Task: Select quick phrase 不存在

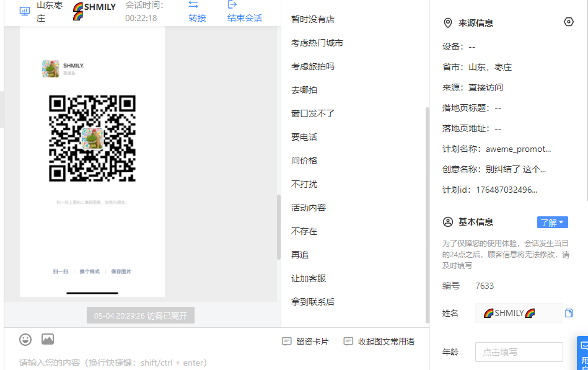Action: 304,231
